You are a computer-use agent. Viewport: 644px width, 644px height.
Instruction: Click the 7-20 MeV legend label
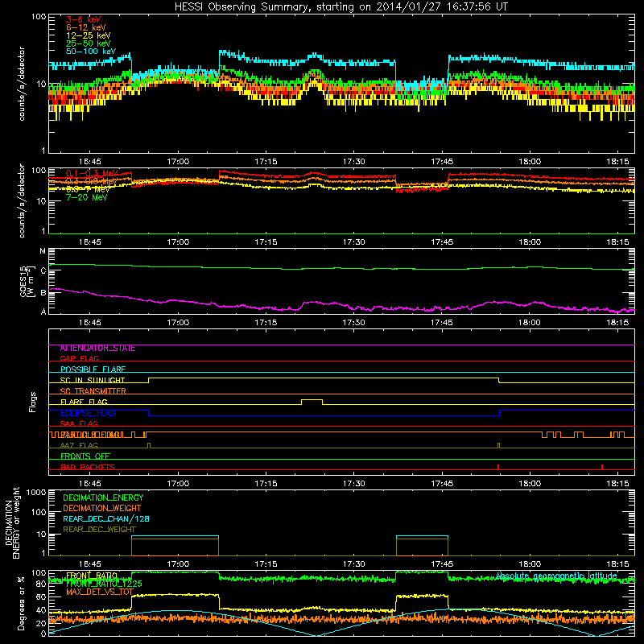pyautogui.click(x=86, y=197)
